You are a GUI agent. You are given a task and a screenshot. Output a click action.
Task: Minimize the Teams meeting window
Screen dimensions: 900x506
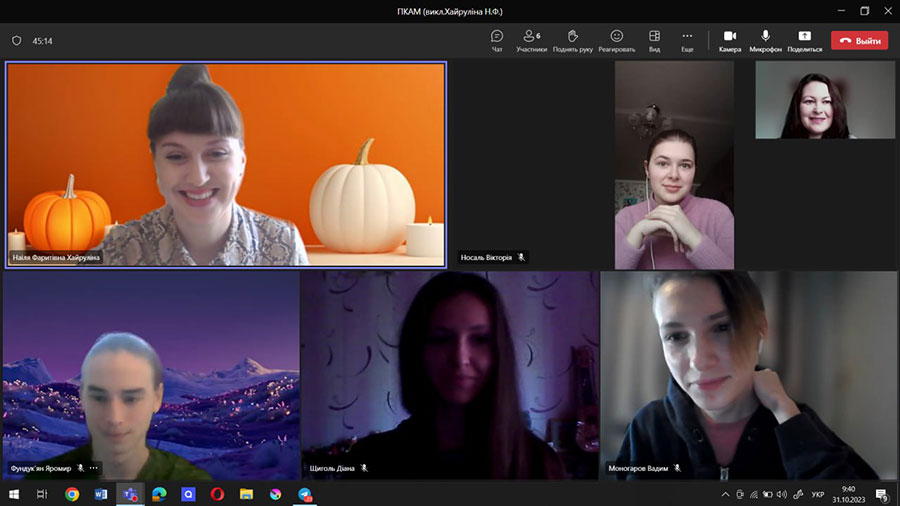[841, 11]
